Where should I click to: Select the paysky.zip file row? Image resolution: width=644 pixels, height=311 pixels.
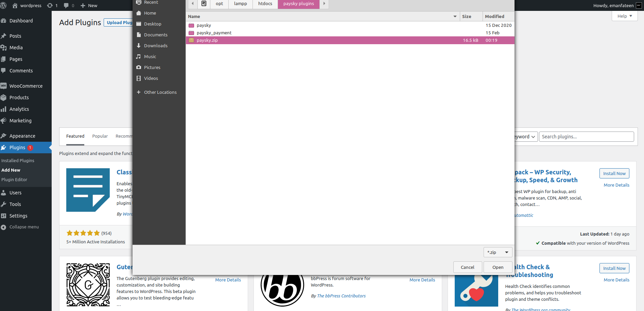coord(350,40)
